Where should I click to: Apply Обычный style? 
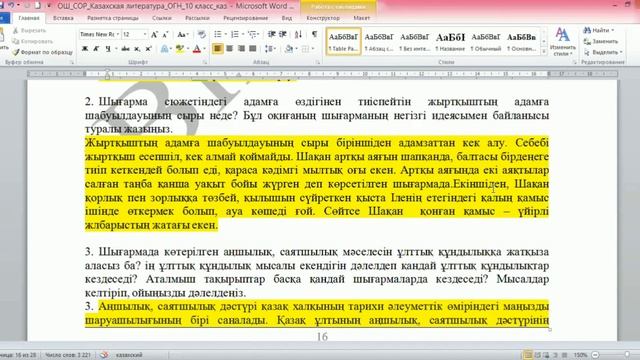click(x=485, y=42)
